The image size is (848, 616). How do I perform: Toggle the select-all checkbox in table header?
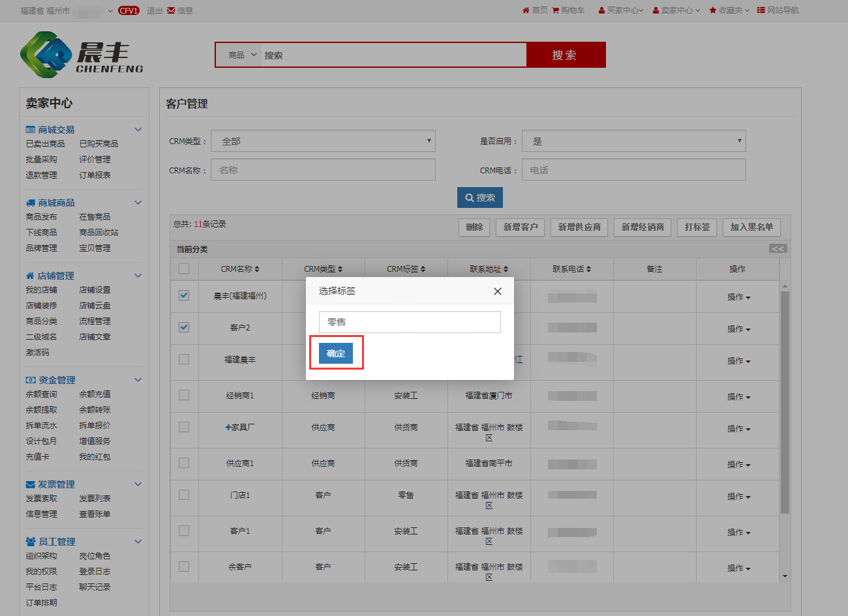(x=184, y=269)
